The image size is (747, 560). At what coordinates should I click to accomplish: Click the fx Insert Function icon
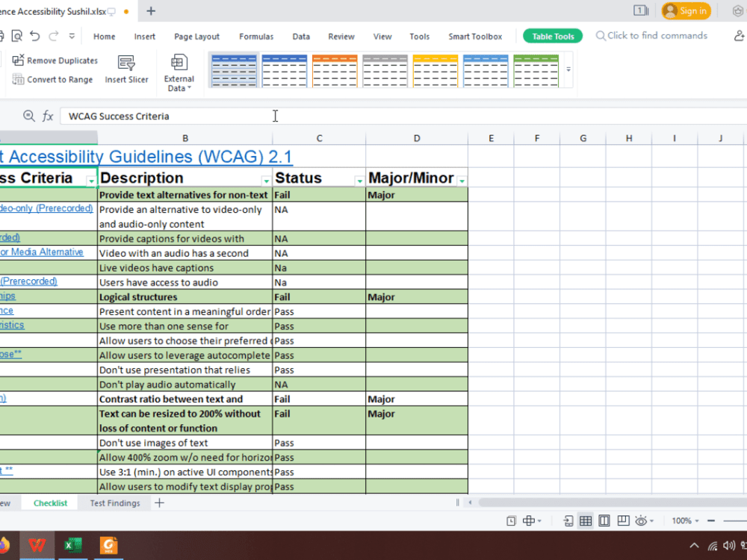pyautogui.click(x=48, y=116)
